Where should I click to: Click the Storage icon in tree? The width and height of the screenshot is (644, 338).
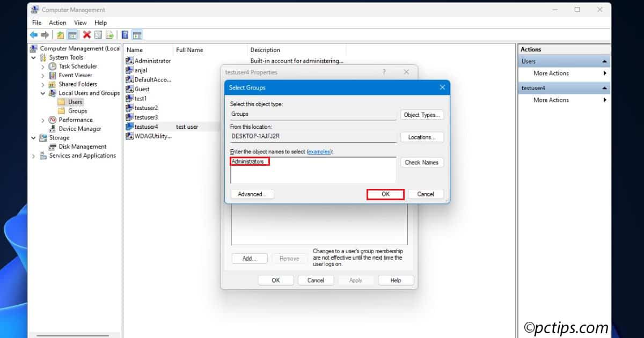click(x=43, y=138)
